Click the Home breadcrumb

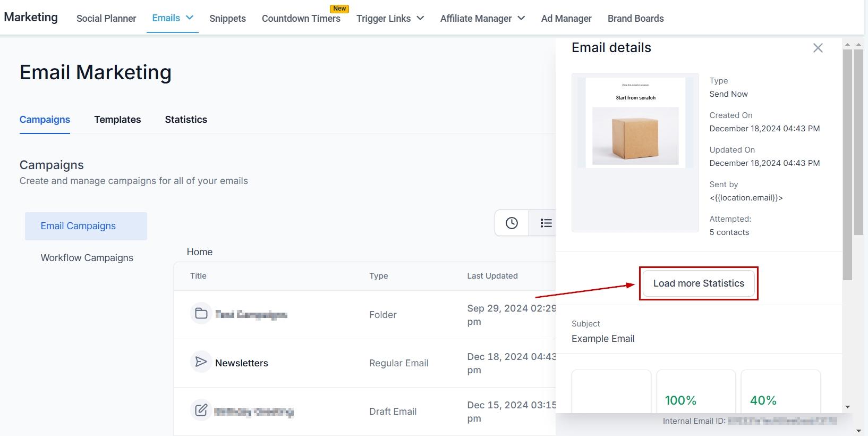200,252
